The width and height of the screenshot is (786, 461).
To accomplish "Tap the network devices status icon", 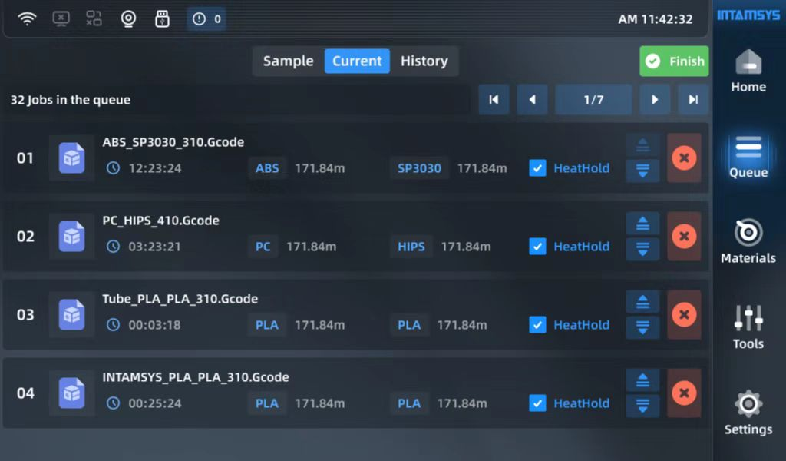I will coord(94,19).
